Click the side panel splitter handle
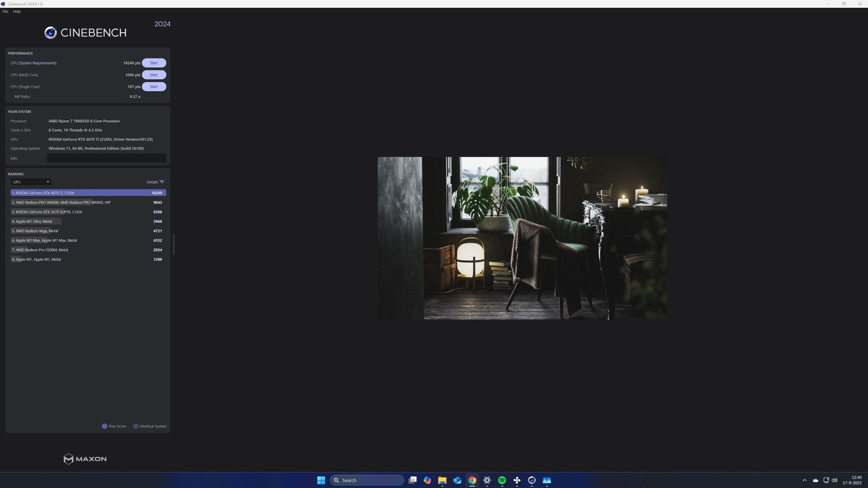The height and width of the screenshot is (488, 868). [174, 244]
